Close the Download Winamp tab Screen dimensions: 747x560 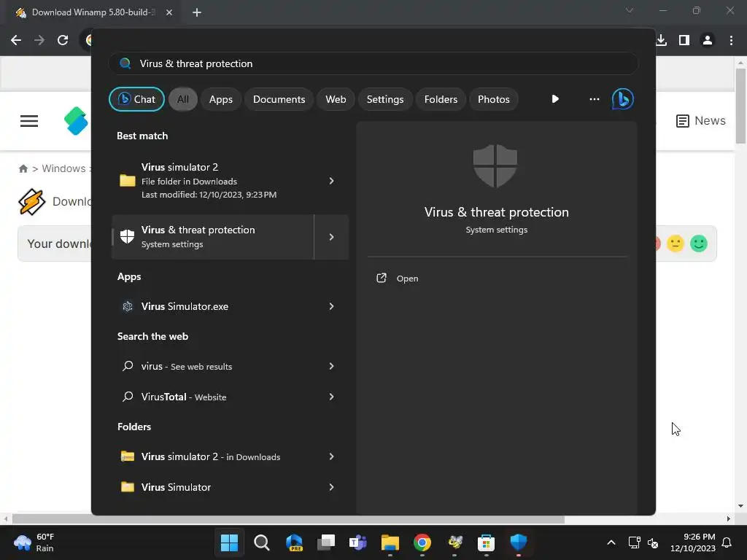point(169,12)
